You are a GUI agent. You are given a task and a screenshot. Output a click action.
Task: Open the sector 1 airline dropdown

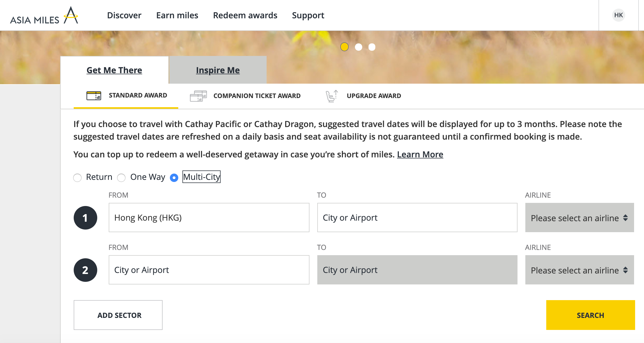coord(579,218)
